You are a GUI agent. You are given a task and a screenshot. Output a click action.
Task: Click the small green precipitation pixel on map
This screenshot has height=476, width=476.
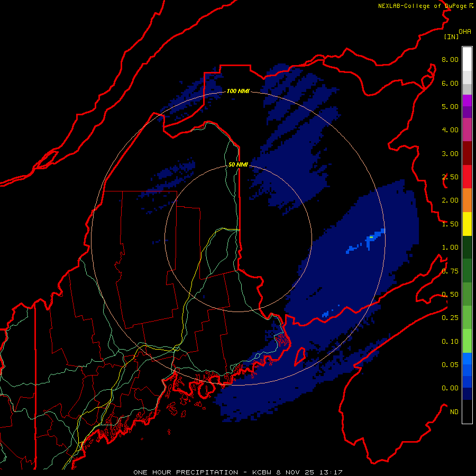(x=371, y=237)
